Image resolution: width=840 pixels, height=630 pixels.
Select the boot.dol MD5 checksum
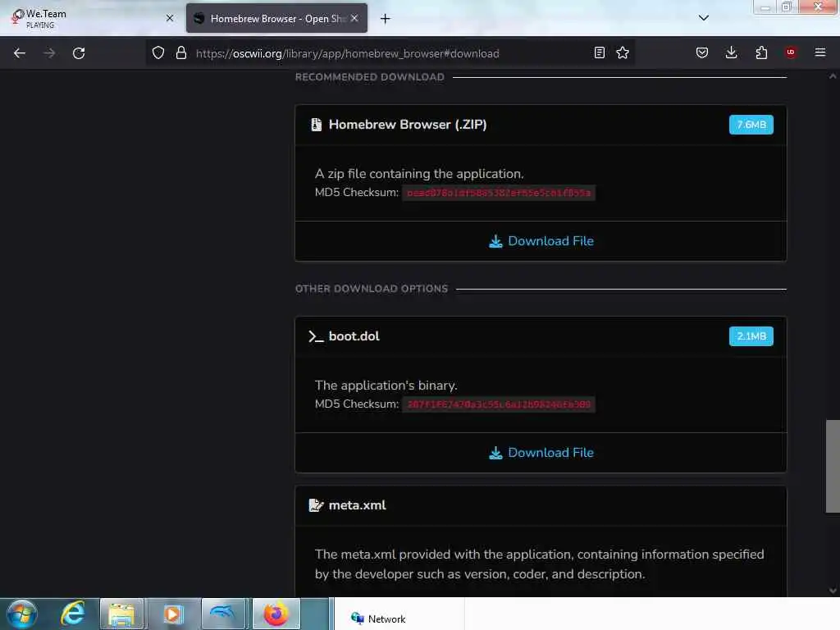pos(499,404)
